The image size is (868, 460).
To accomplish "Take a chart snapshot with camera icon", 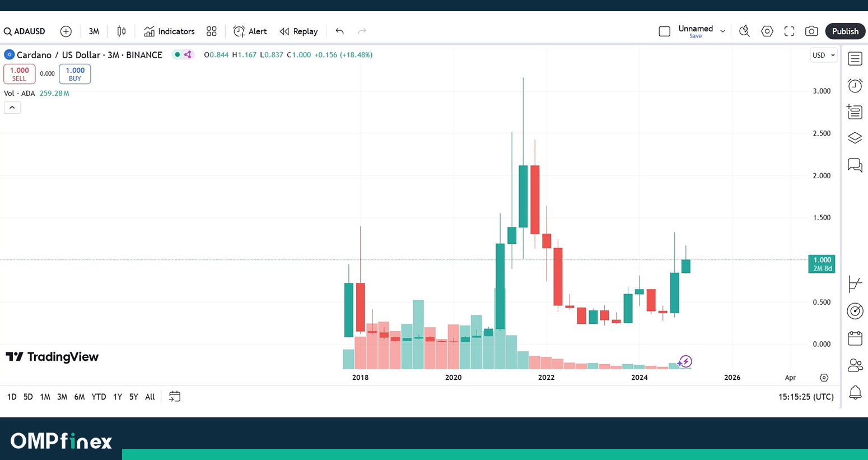I will tap(811, 31).
